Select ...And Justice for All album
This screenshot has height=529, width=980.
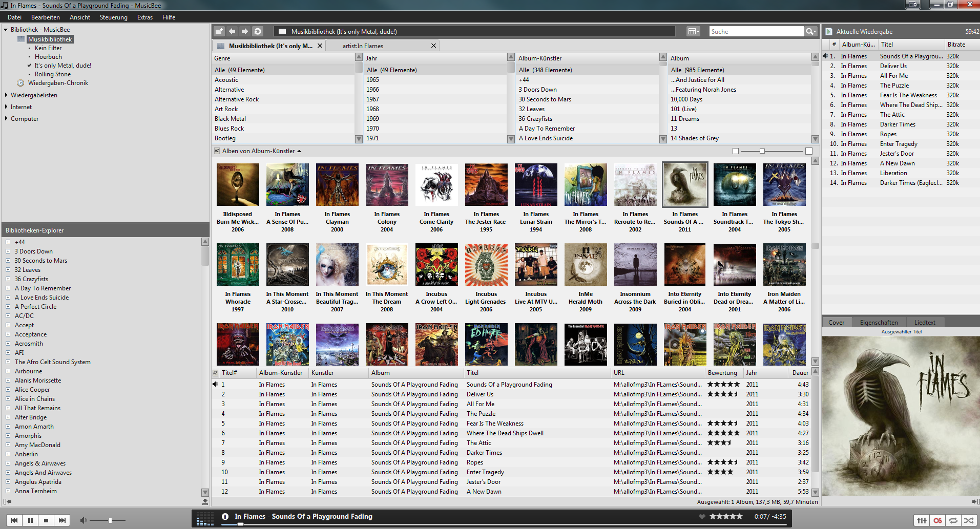click(740, 80)
